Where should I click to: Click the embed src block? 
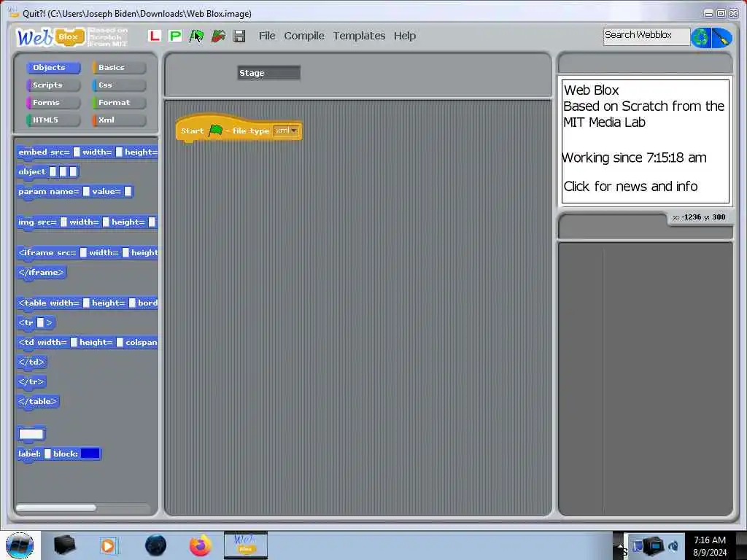point(88,152)
